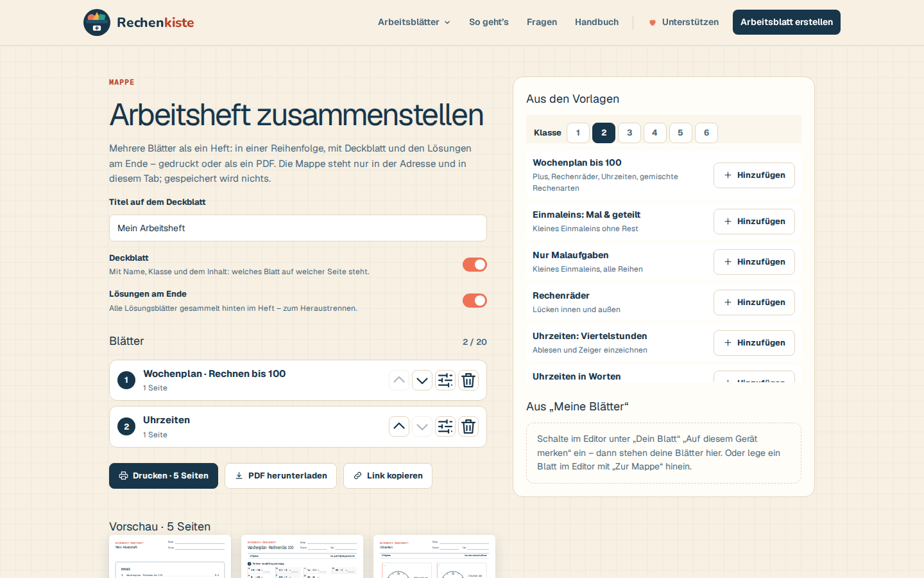This screenshot has height=578, width=924.
Task: Click the MAPPE label
Action: (122, 82)
